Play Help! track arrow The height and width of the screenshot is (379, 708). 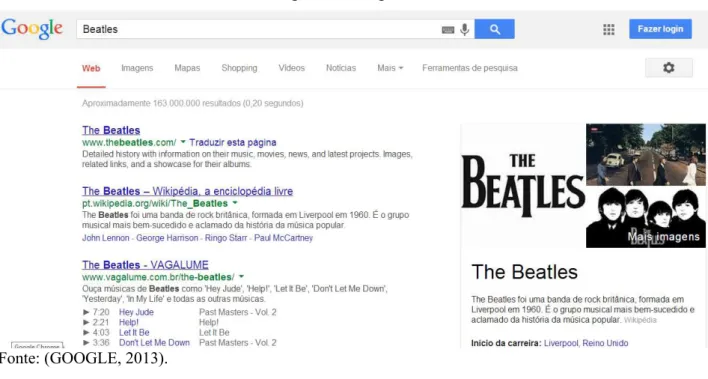point(86,322)
